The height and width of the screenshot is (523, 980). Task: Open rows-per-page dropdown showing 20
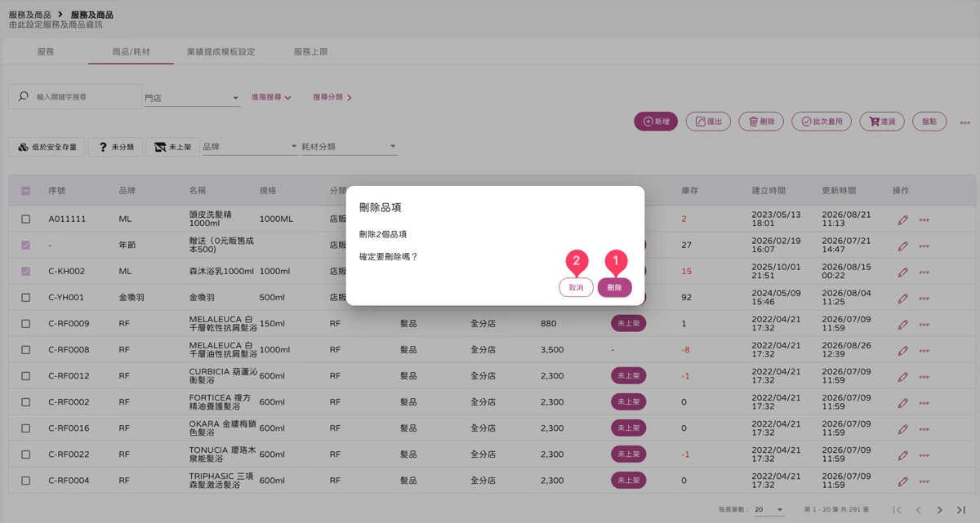[768, 510]
